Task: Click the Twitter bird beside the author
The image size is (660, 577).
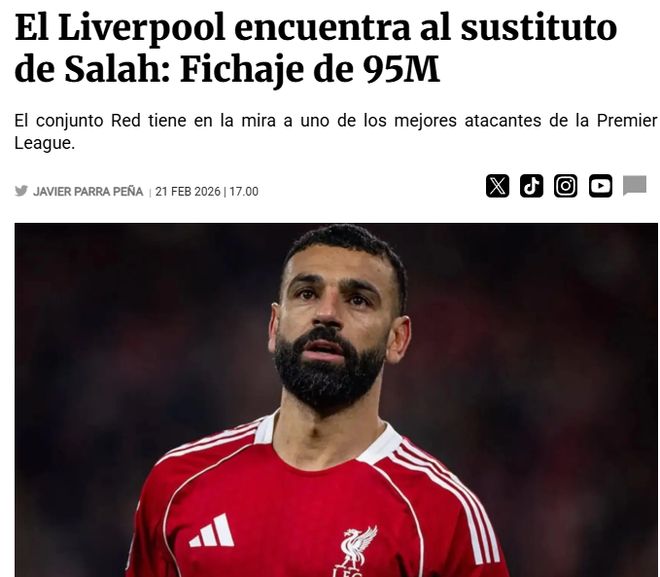Action: pos(21,191)
